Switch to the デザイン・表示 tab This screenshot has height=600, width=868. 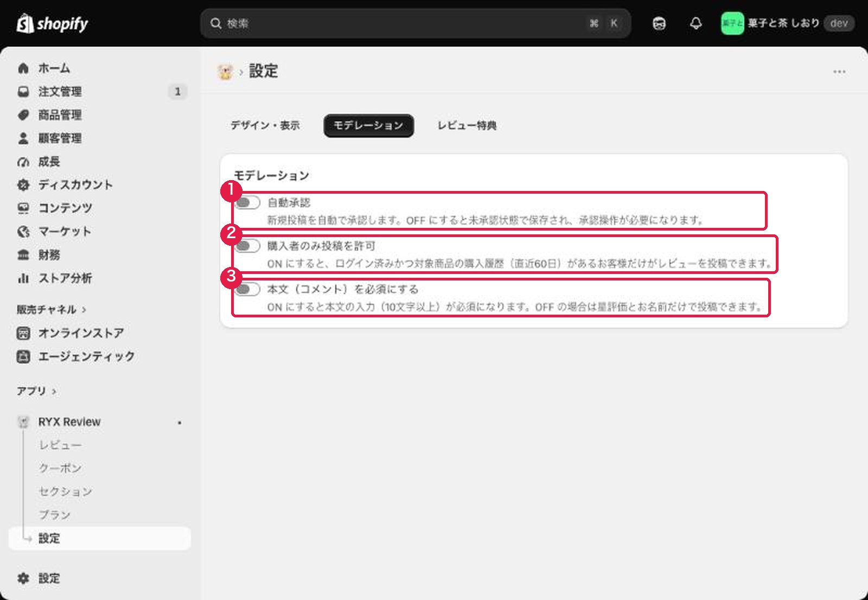[265, 125]
